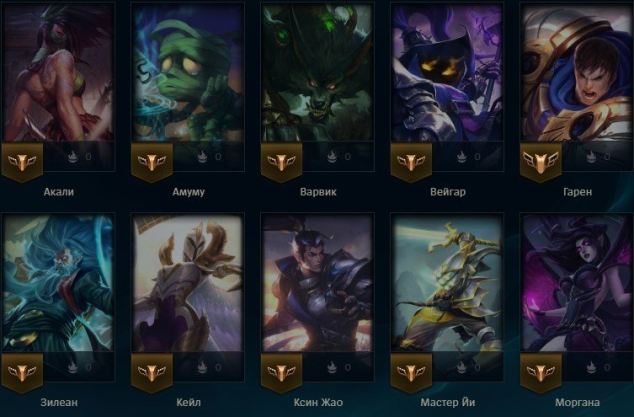Viewport: 634px width, 417px height.
Task: Open the Гарен champion portrait
Action: pos(577,73)
